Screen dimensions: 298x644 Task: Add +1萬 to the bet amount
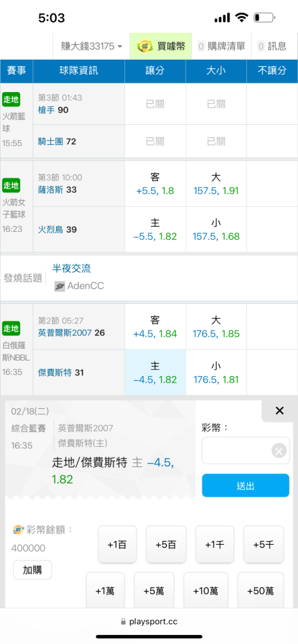click(105, 591)
